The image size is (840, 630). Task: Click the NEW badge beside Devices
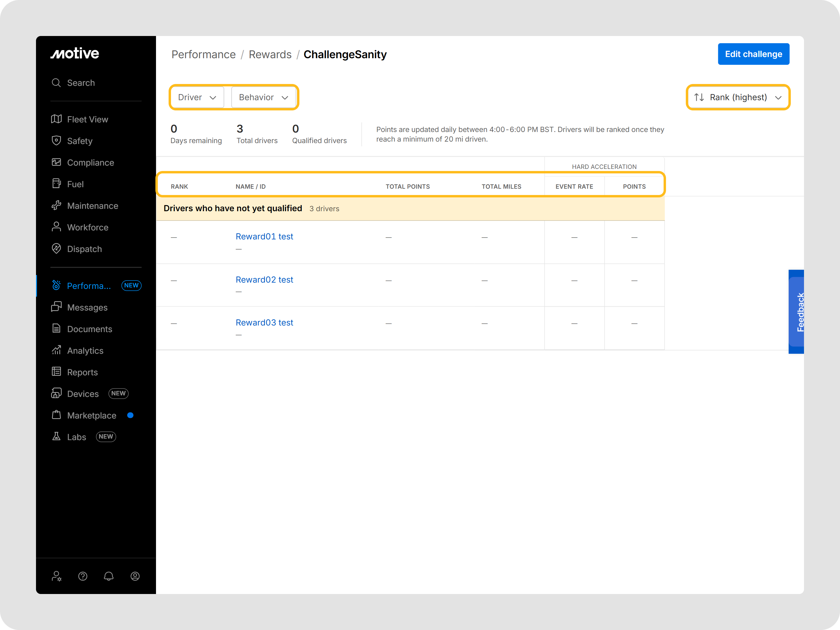point(118,393)
